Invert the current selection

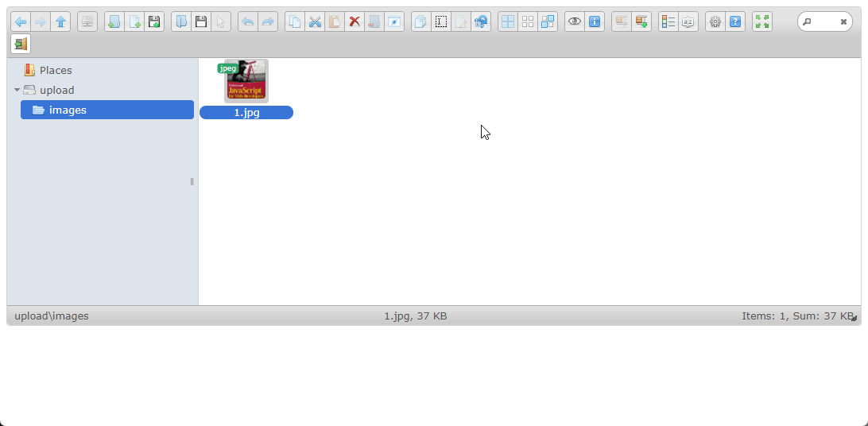548,21
